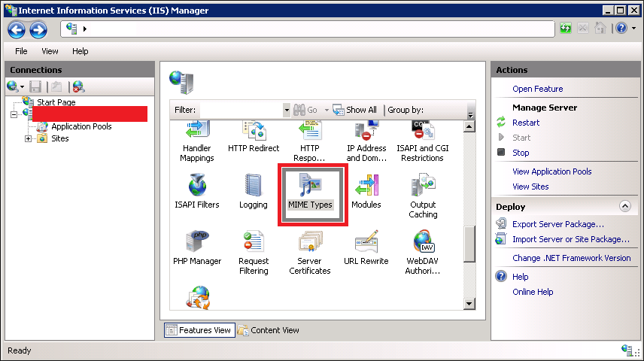This screenshot has height=361, width=644.
Task: Click Import Server or Site Package link
Action: (x=570, y=239)
